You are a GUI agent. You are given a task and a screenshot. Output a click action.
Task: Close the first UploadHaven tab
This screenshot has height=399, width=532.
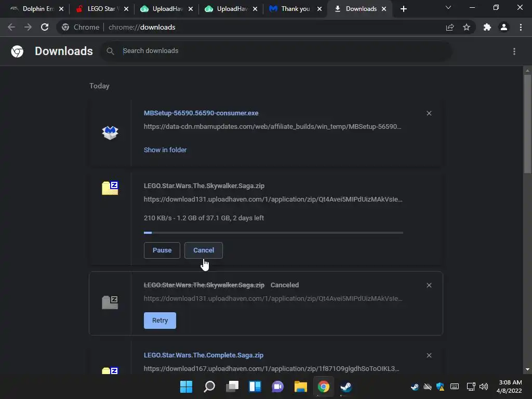191,9
